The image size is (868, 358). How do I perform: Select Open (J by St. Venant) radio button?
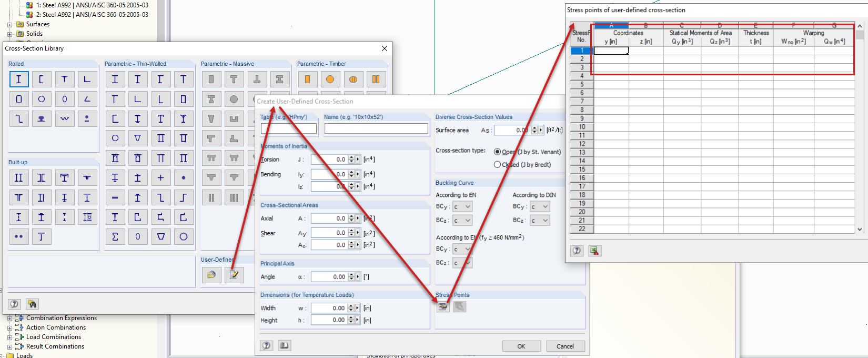[x=497, y=152]
